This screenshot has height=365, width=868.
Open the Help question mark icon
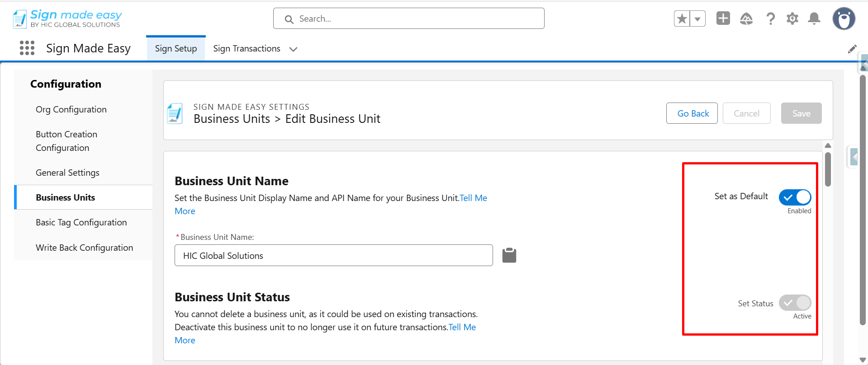[x=770, y=19]
